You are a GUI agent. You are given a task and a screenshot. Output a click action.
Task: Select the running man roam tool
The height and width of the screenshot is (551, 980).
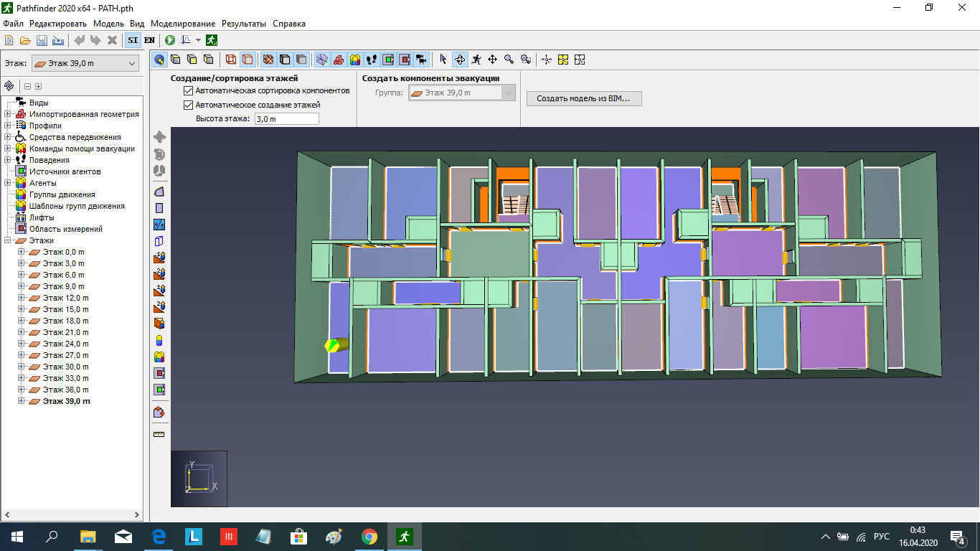(476, 60)
